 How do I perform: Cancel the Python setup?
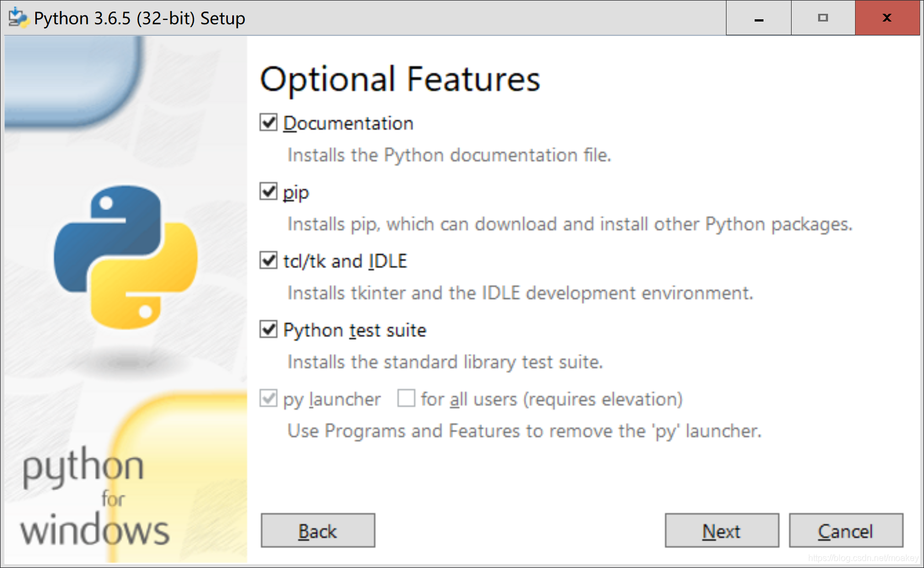tap(846, 531)
